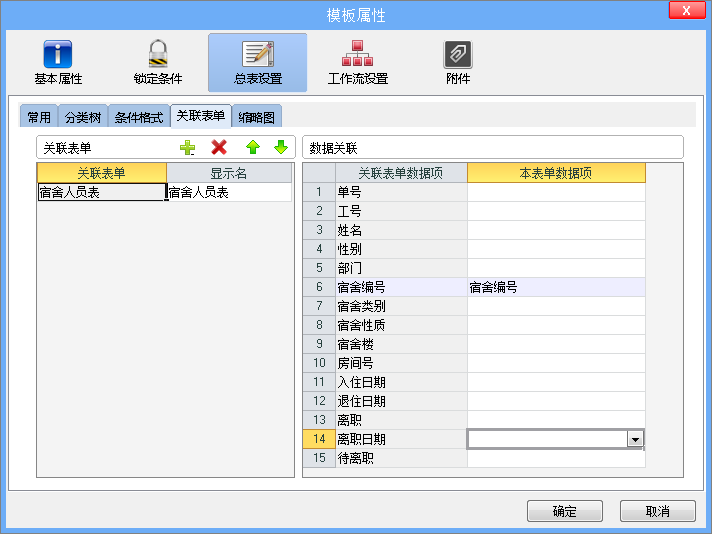This screenshot has height=534, width=712.
Task: Open the 附件 attachments section
Action: [x=458, y=63]
